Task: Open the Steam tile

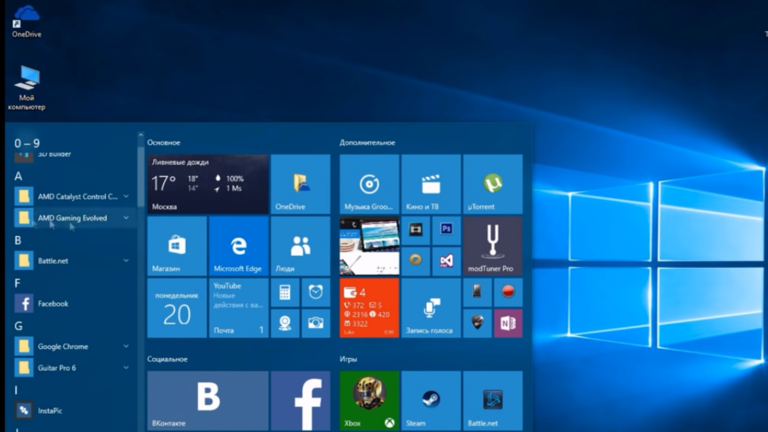Action: (x=431, y=400)
